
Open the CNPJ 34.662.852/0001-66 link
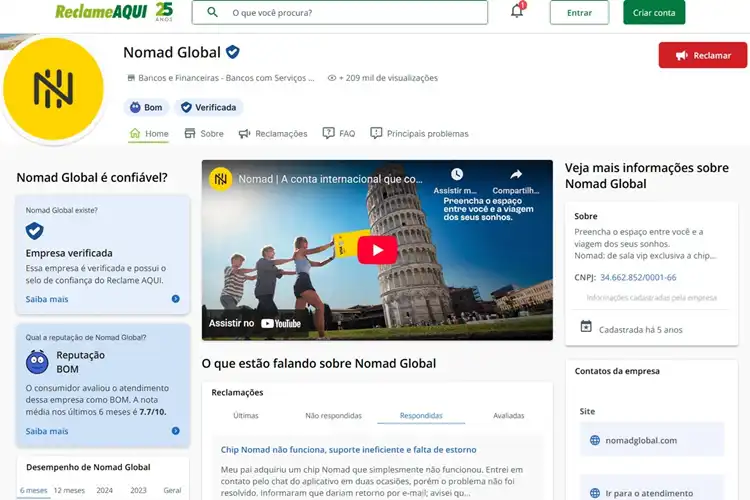638,278
